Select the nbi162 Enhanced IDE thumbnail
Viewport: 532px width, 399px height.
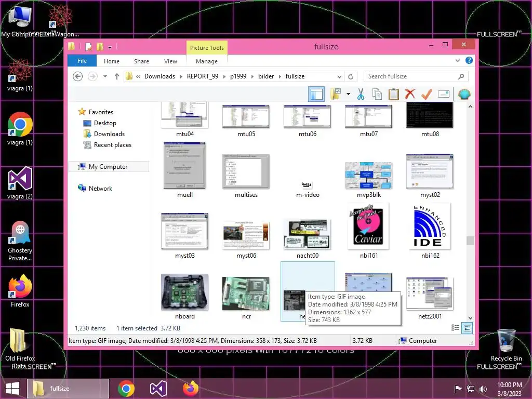[x=430, y=227]
